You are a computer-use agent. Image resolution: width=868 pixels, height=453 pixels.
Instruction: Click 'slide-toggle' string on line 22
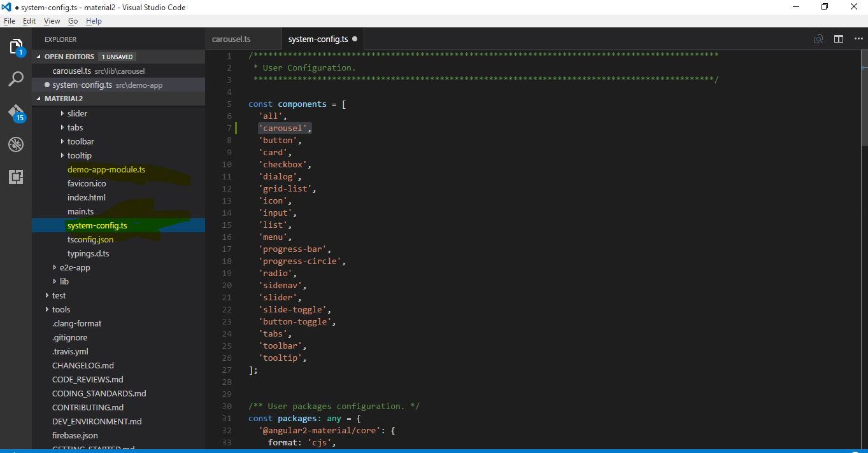tap(292, 309)
